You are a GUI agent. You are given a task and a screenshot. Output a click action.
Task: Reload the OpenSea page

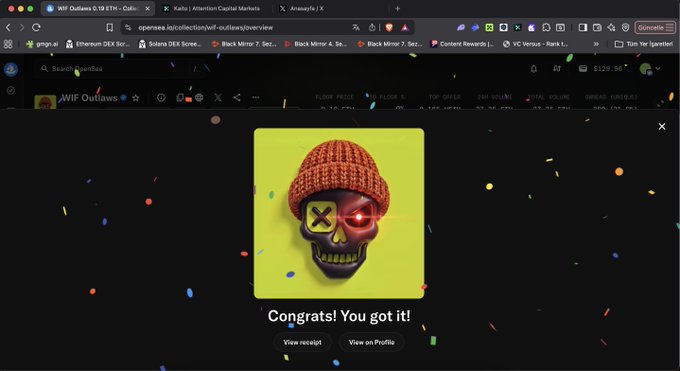coord(36,27)
